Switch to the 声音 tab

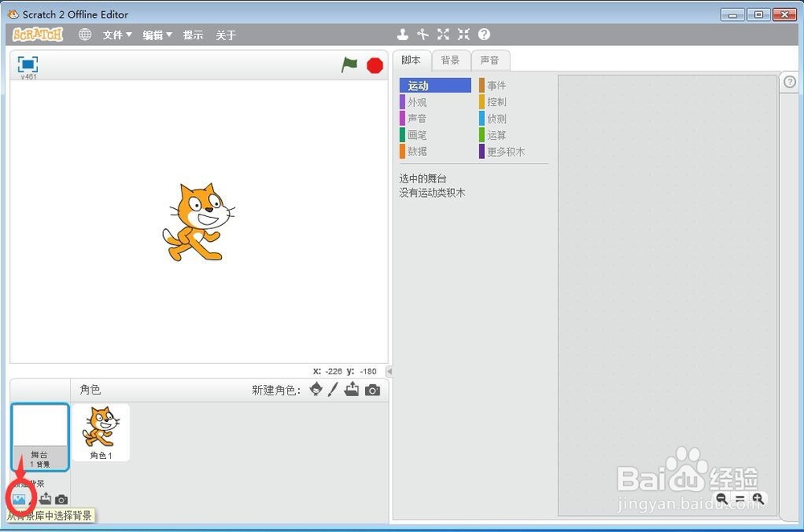(490, 60)
